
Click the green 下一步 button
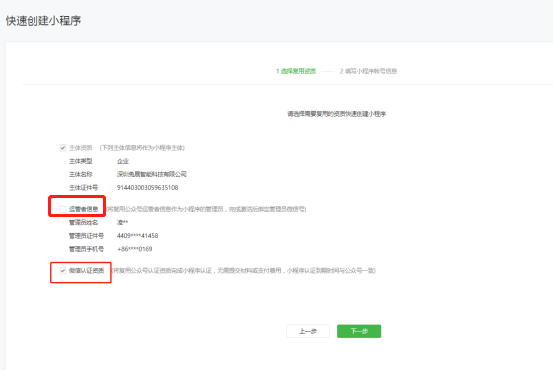point(359,331)
